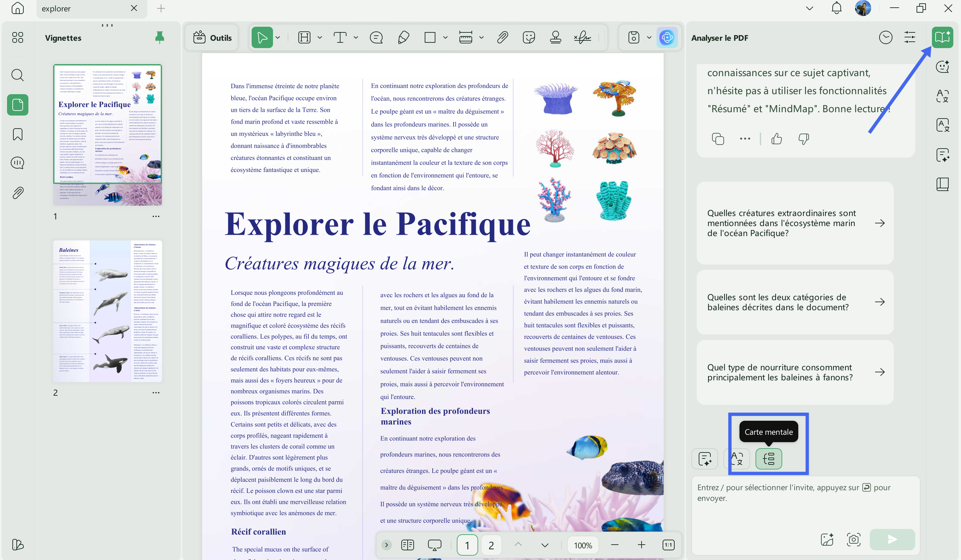Select page 1 thumbnail
Viewport: 961px width, 560px height.
[x=108, y=135]
